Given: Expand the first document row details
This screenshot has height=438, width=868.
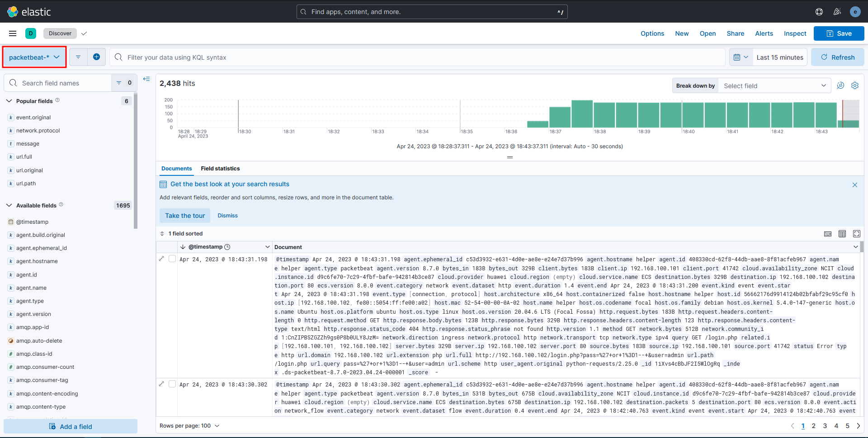Looking at the screenshot, I should (162, 259).
